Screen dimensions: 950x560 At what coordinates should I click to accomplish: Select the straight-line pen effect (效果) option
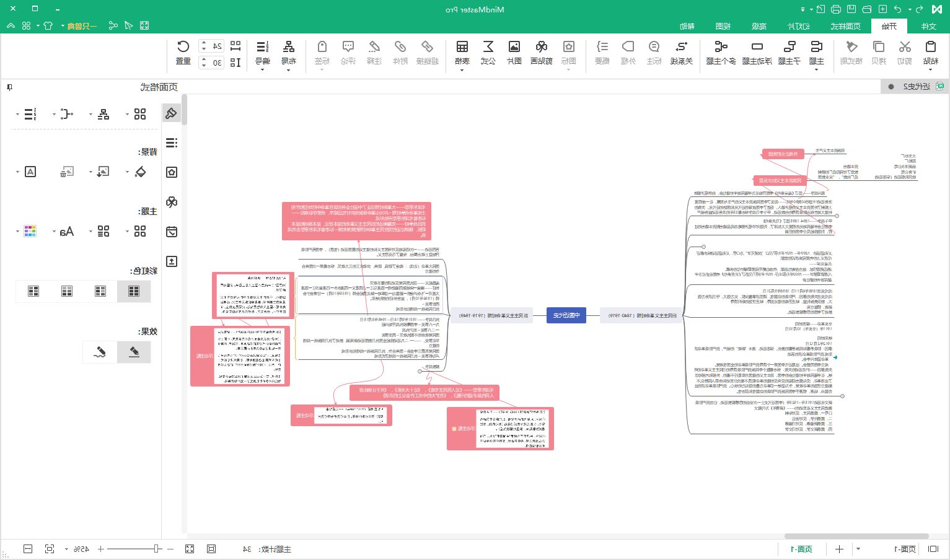pos(134,352)
